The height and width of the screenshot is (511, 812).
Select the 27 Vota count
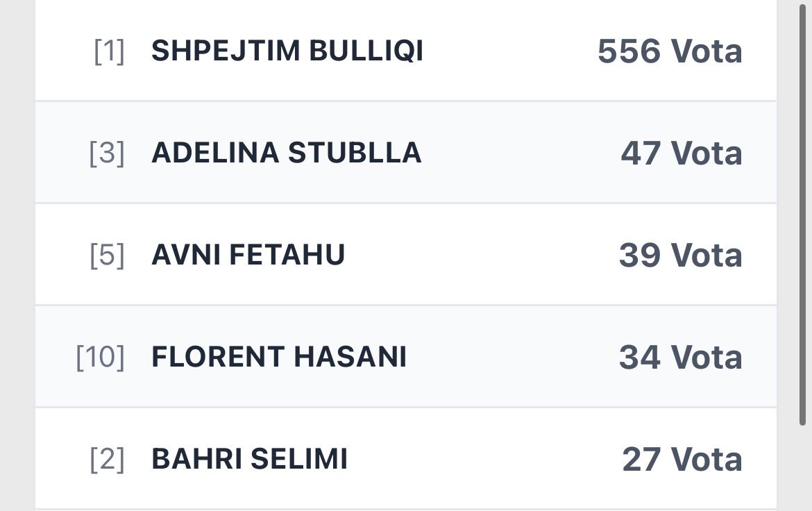pos(682,459)
